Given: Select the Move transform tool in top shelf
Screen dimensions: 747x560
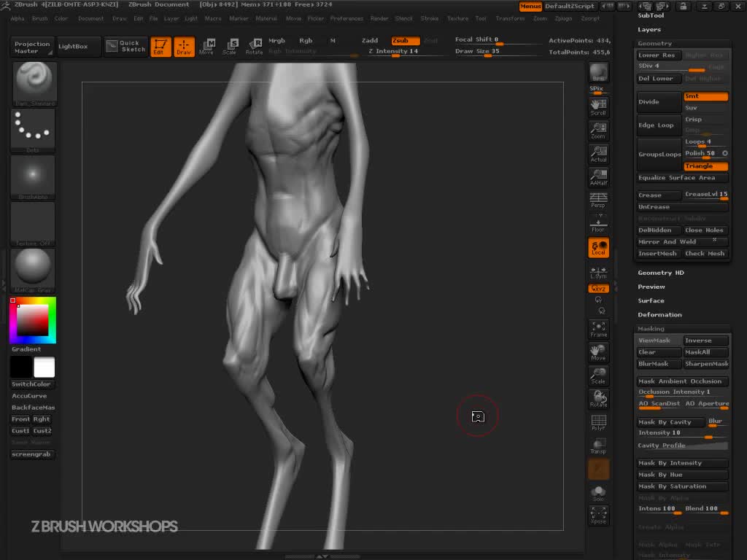Looking at the screenshot, I should (x=206, y=47).
